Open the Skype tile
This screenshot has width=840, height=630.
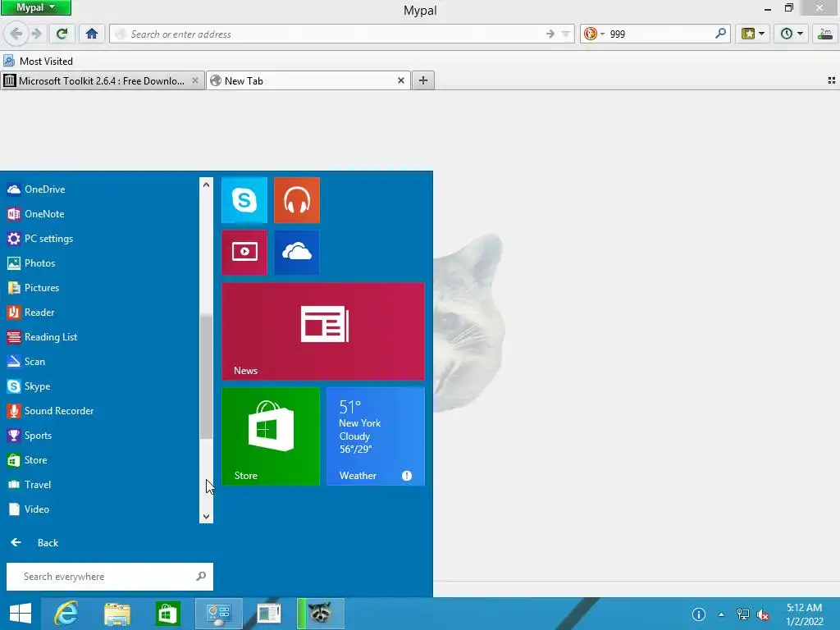click(244, 200)
